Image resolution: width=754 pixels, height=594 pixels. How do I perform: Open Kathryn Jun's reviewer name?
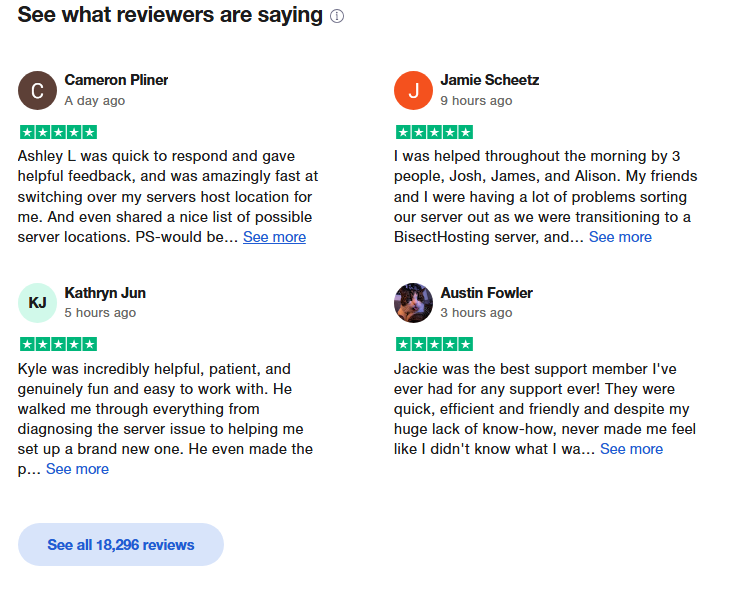point(105,293)
